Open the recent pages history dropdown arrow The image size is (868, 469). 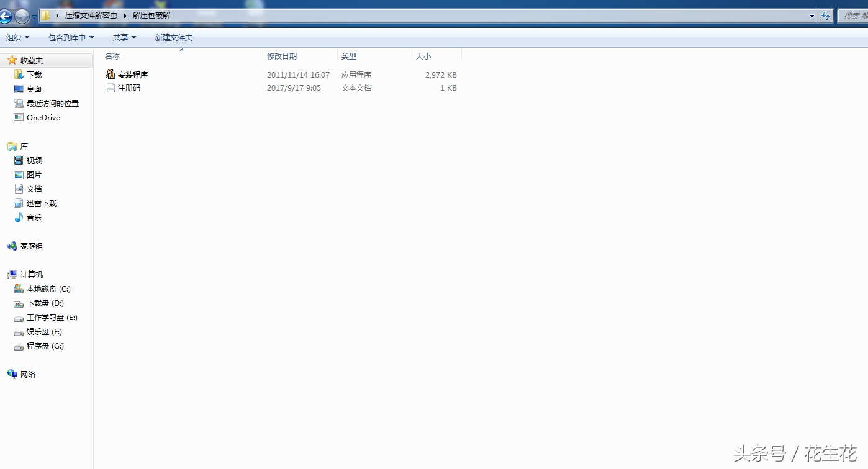pyautogui.click(x=34, y=17)
